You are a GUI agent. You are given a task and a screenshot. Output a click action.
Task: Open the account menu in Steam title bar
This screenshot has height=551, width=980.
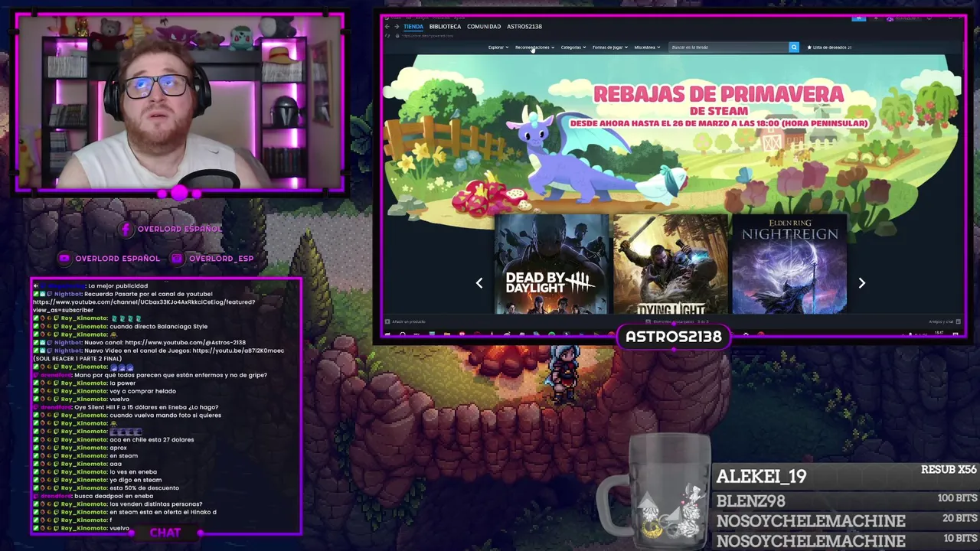[905, 18]
